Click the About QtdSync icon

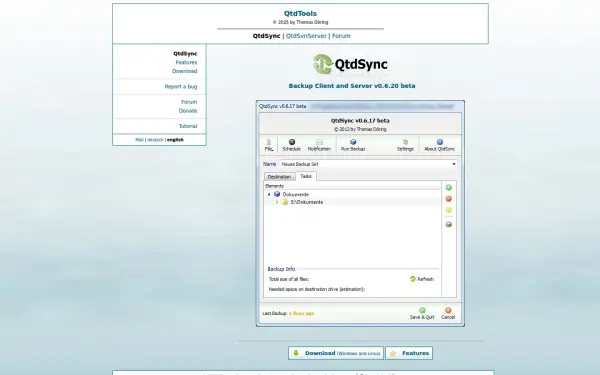(440, 142)
